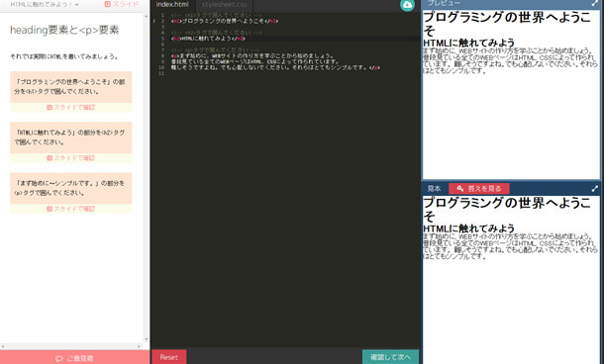Click the heading要素と<p>要素 title
The width and height of the screenshot is (604, 364).
64,30
